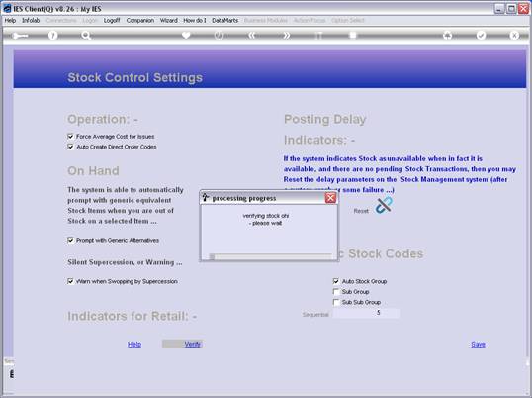
Task: Close the processing progress dialog
Action: [330, 198]
